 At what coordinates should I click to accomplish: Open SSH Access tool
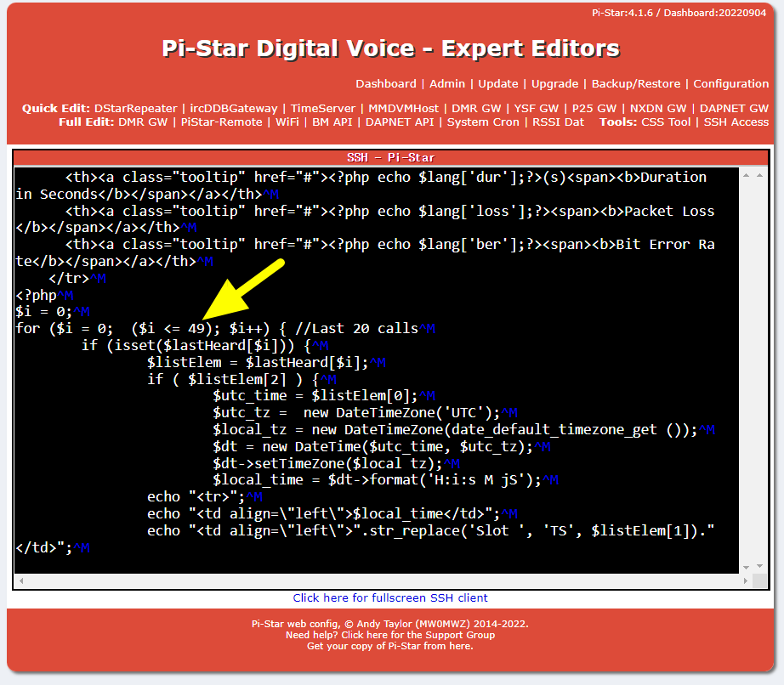click(x=736, y=122)
